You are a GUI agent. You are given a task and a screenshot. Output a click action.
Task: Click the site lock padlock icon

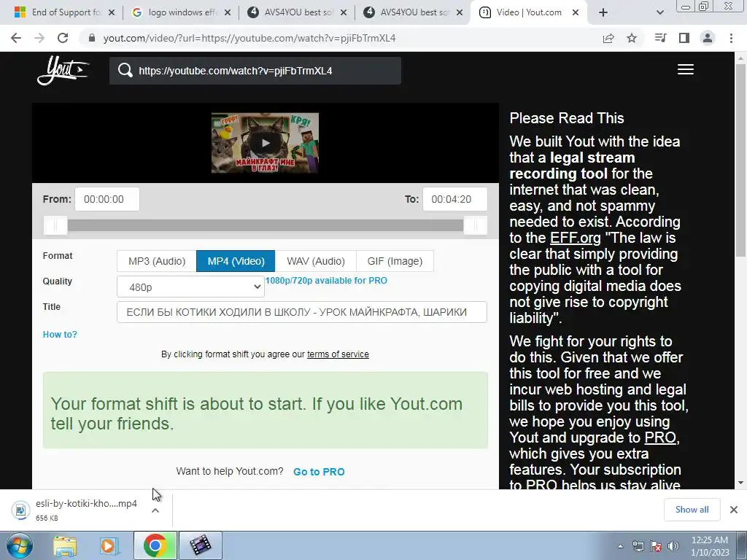92,38
